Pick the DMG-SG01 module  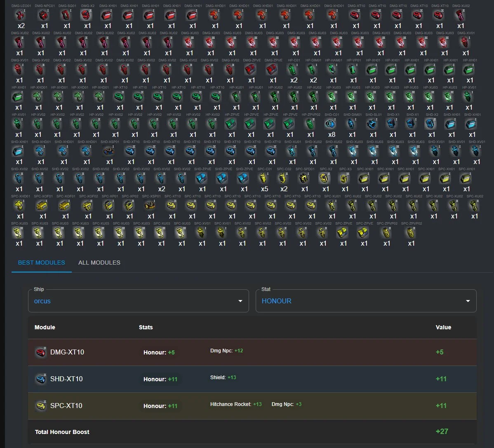tap(67, 15)
